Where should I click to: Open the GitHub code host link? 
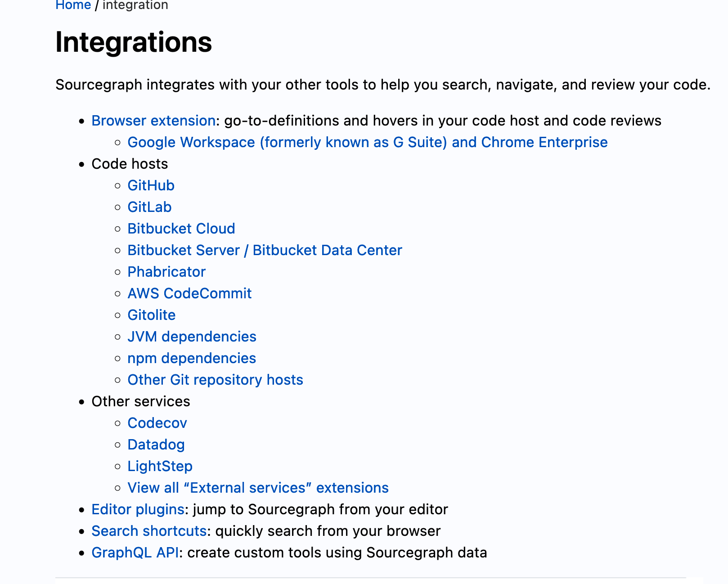[151, 185]
